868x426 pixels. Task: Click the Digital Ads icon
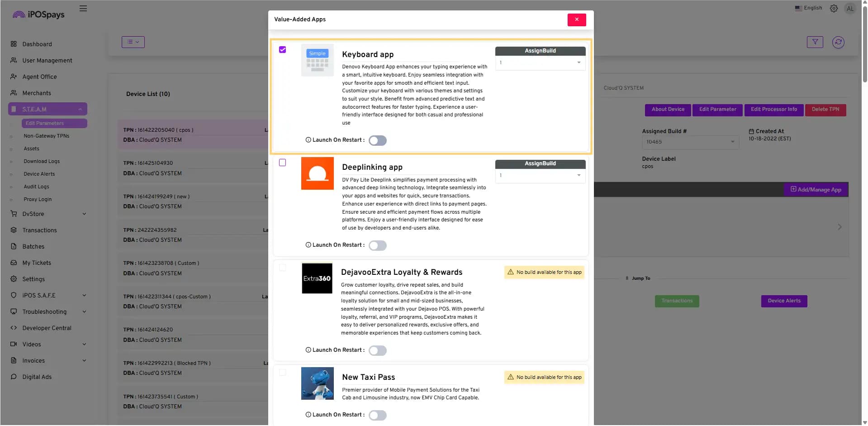click(14, 377)
